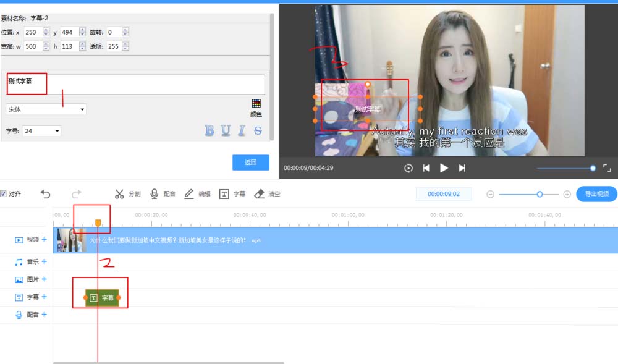Screen dimensions: 618x364
Task: Click the 返回 return button
Action: [x=251, y=162]
